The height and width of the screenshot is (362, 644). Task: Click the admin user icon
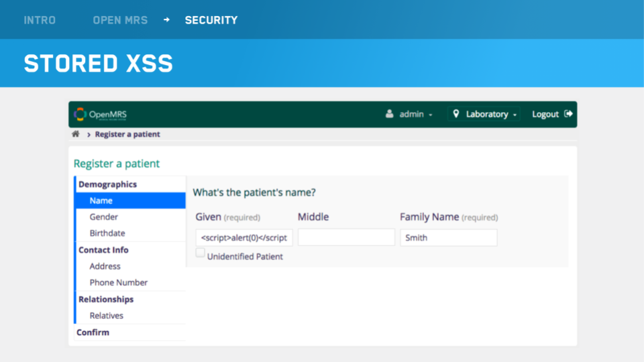pyautogui.click(x=390, y=114)
